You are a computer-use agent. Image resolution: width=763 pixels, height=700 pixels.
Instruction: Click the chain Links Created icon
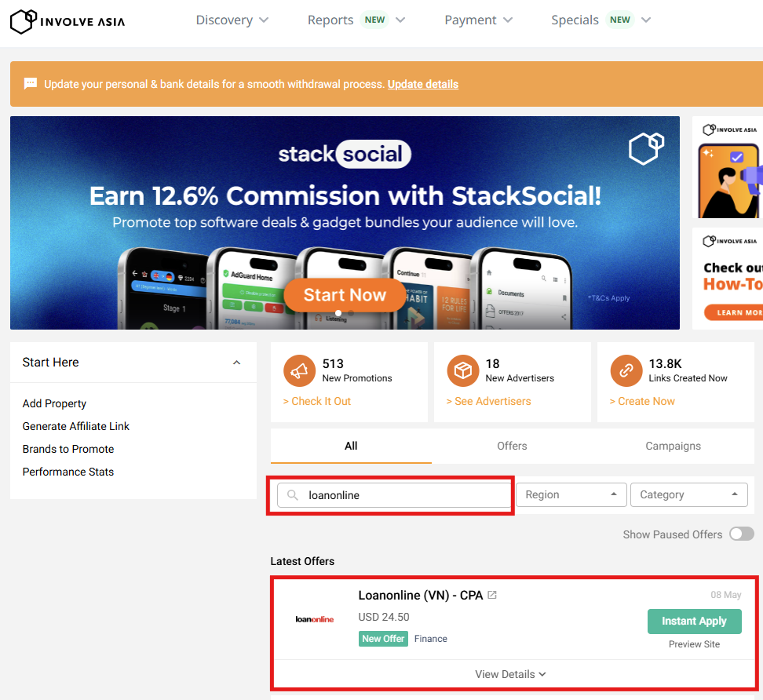[626, 371]
